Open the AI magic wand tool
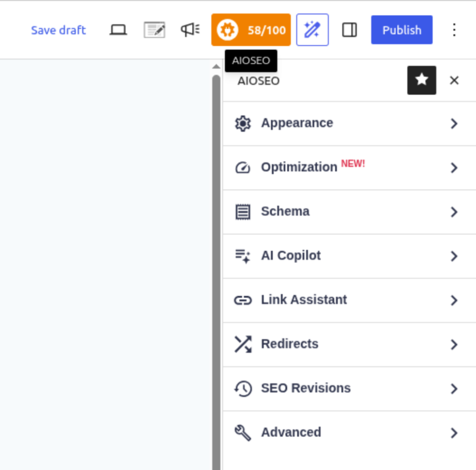The height and width of the screenshot is (470, 476). [x=312, y=30]
